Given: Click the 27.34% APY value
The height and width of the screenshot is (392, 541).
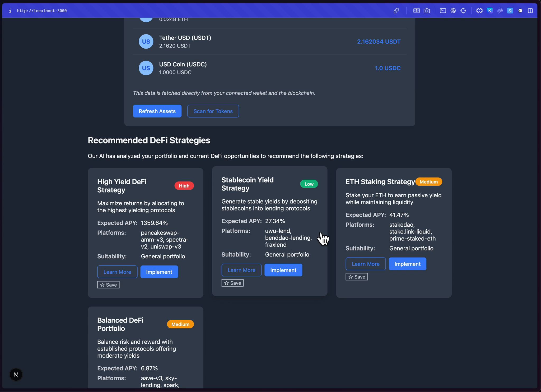Looking at the screenshot, I should (x=275, y=221).
